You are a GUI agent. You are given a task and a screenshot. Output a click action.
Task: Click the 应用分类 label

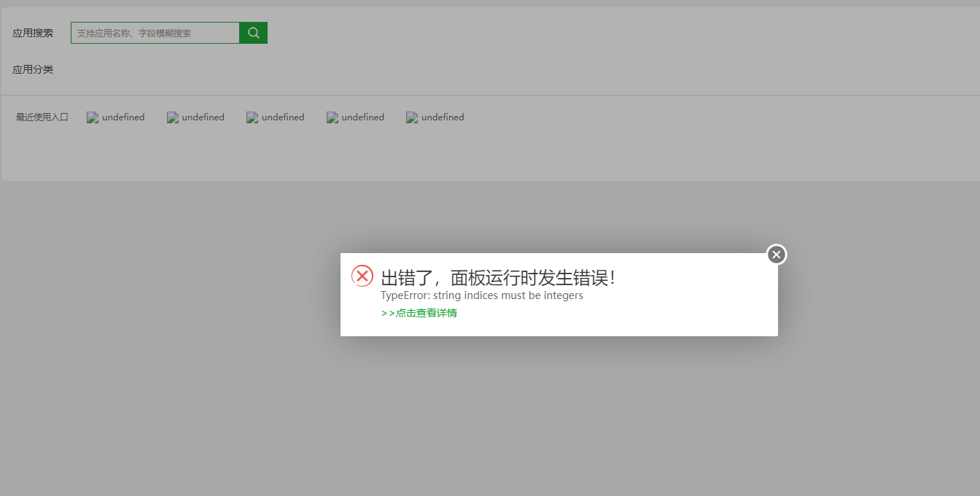(33, 69)
